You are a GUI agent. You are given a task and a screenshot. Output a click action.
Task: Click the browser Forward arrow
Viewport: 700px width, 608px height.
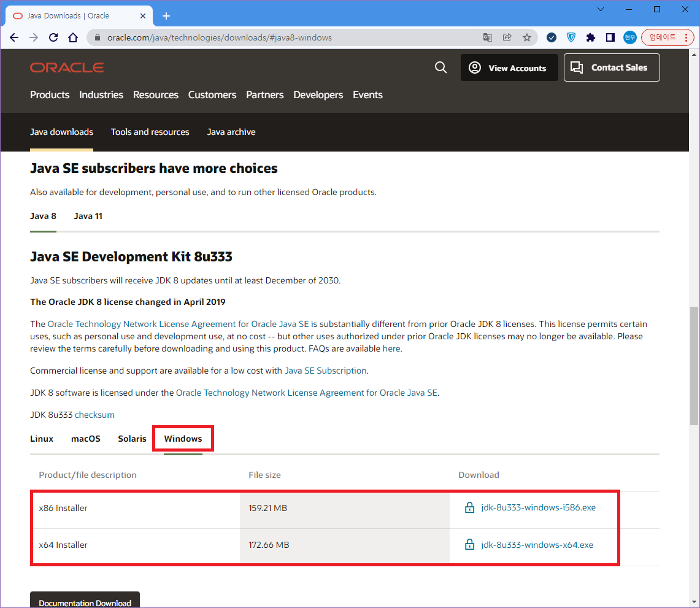point(34,37)
